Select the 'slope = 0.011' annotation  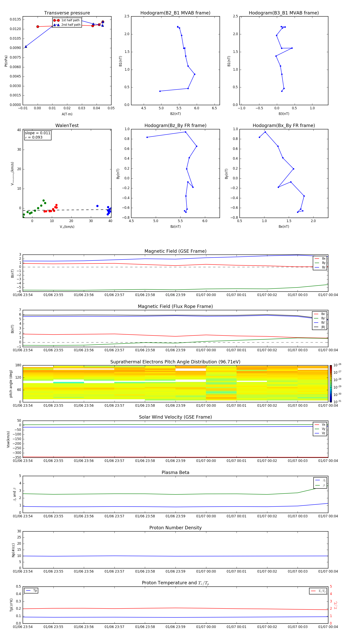(37, 133)
